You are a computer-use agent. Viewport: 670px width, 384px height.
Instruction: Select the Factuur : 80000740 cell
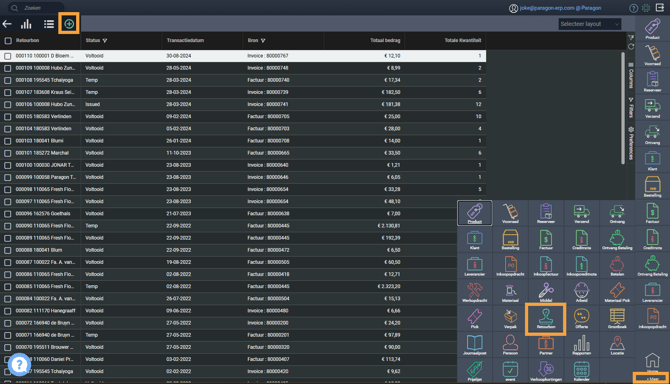click(x=283, y=80)
